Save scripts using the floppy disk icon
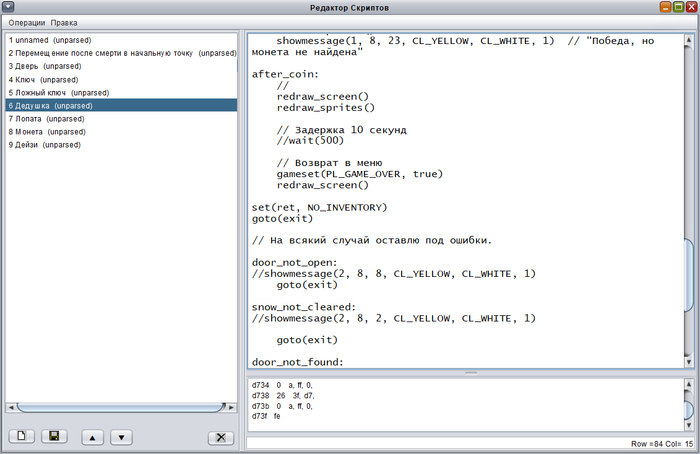 click(x=54, y=436)
